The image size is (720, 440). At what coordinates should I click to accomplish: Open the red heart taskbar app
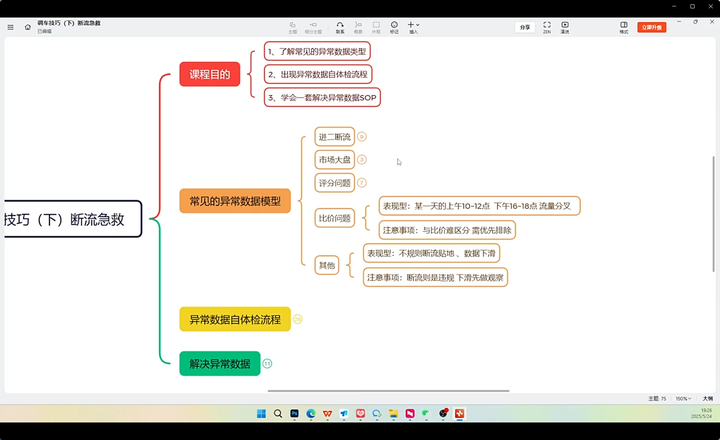coord(360,413)
